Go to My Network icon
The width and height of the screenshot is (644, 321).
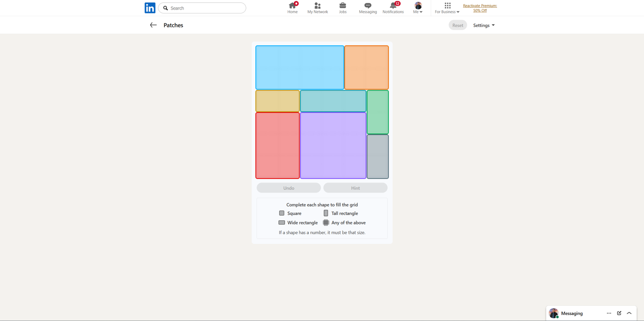click(x=318, y=6)
